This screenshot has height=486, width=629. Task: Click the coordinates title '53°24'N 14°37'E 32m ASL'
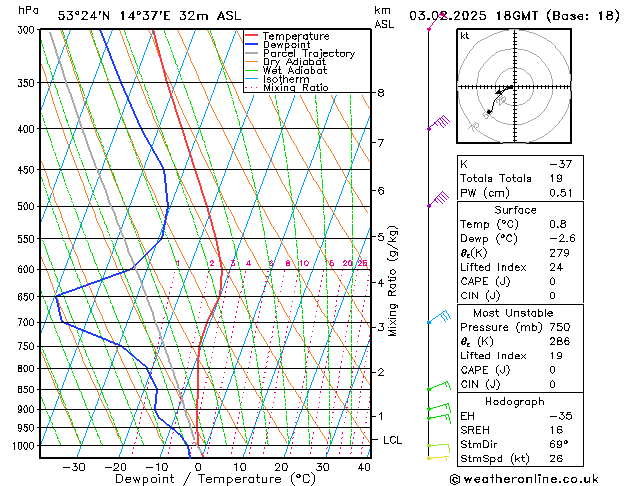[149, 16]
